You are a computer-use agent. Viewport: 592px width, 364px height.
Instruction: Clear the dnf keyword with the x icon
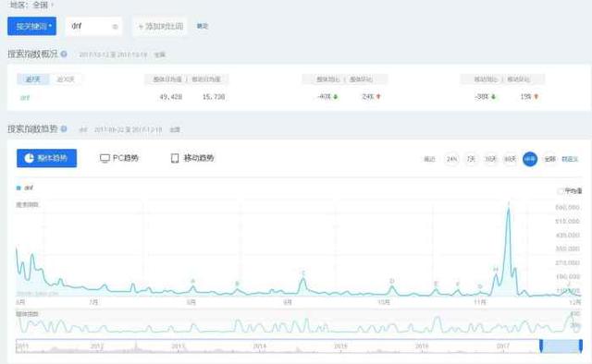[x=115, y=27]
